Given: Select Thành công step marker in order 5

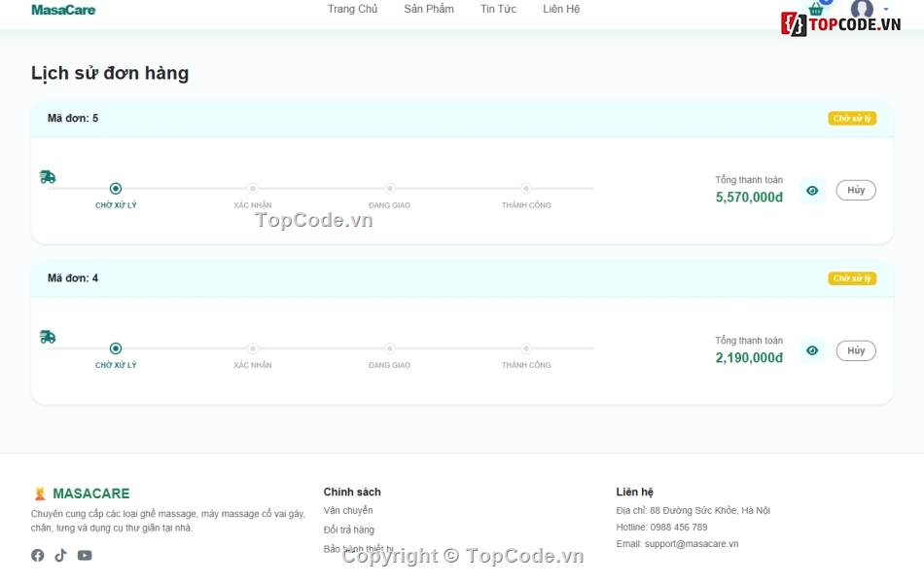Looking at the screenshot, I should click(x=525, y=188).
